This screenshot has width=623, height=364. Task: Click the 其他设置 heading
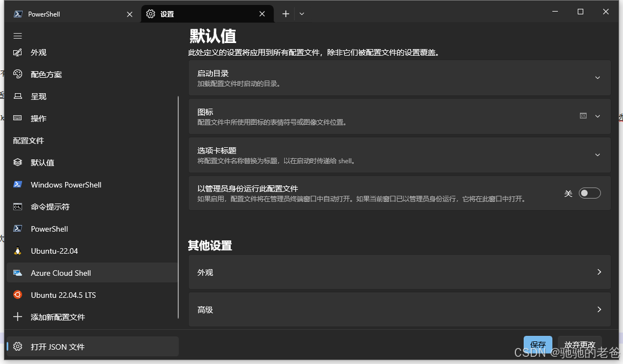[210, 245]
